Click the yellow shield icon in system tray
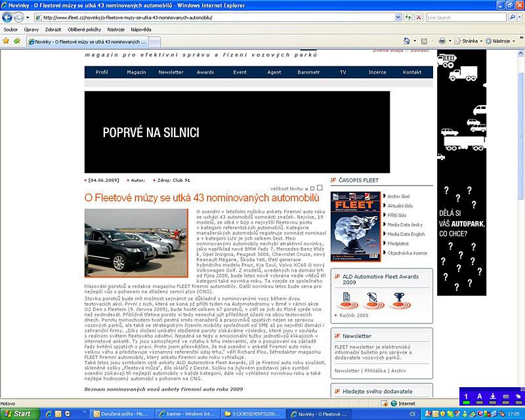The image size is (525, 420). tap(441, 414)
